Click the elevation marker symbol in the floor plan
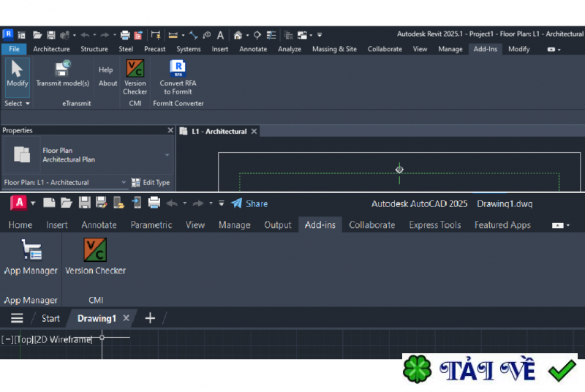The height and width of the screenshot is (392, 585). pyautogui.click(x=399, y=170)
